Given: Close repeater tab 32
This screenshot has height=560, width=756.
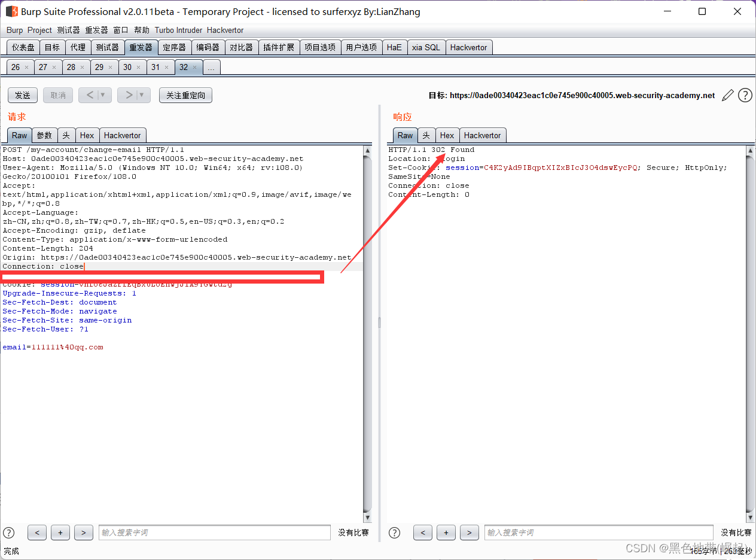Looking at the screenshot, I should point(195,68).
